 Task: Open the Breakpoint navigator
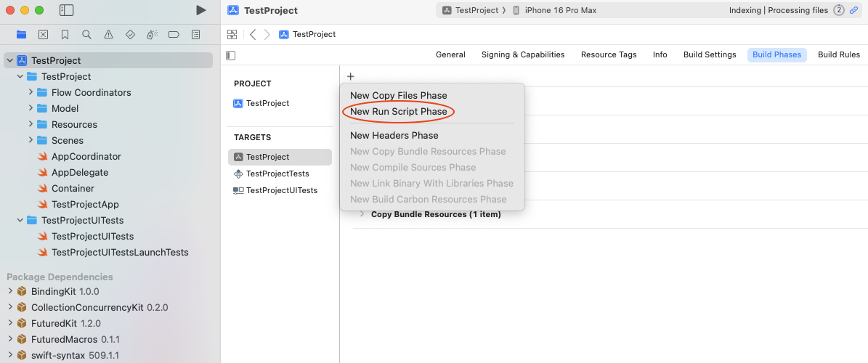[174, 34]
